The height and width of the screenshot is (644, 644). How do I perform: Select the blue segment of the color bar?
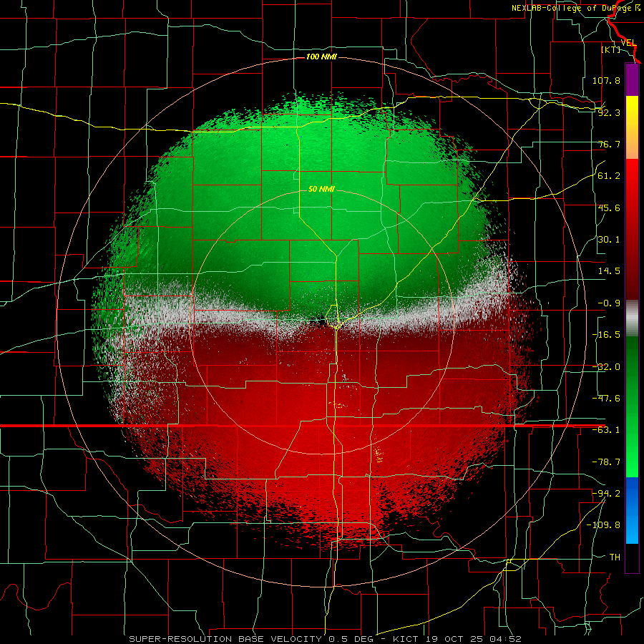click(x=632, y=510)
